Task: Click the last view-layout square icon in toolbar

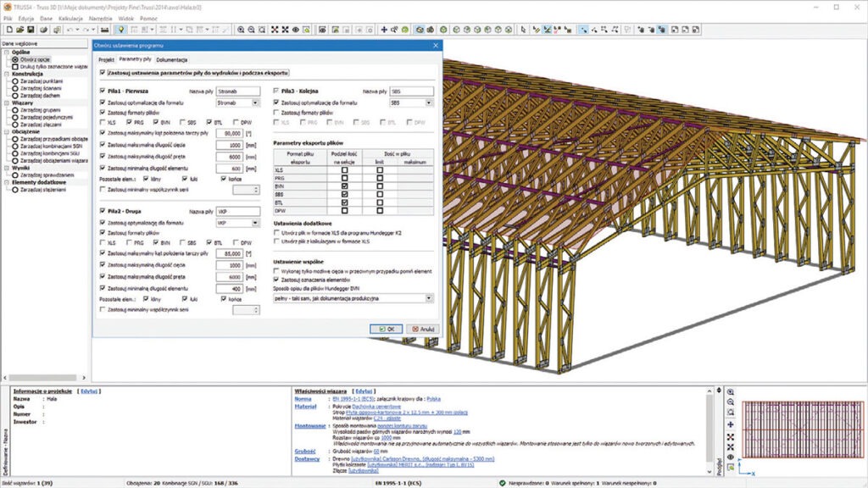Action: point(696,30)
